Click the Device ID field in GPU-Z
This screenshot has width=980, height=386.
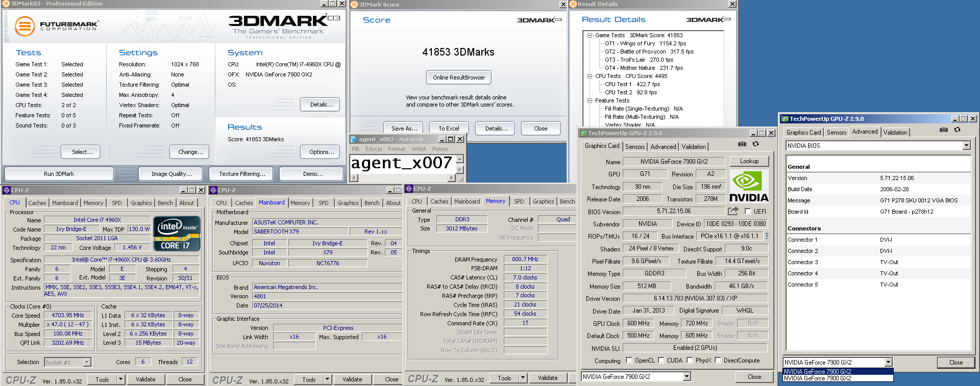point(736,224)
